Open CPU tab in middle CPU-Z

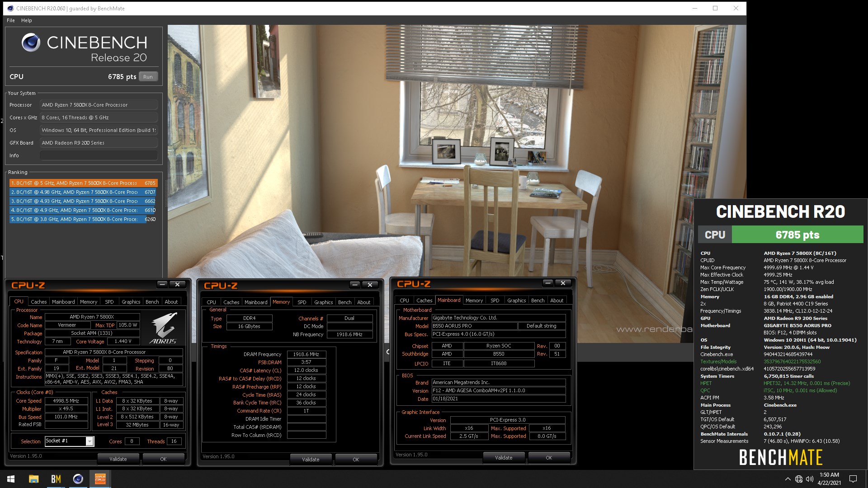(212, 302)
